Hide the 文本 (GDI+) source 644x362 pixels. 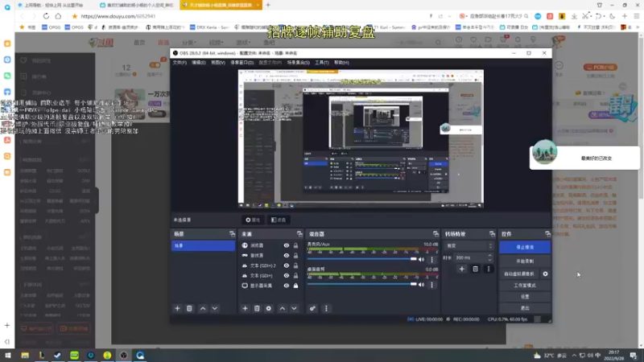287,275
